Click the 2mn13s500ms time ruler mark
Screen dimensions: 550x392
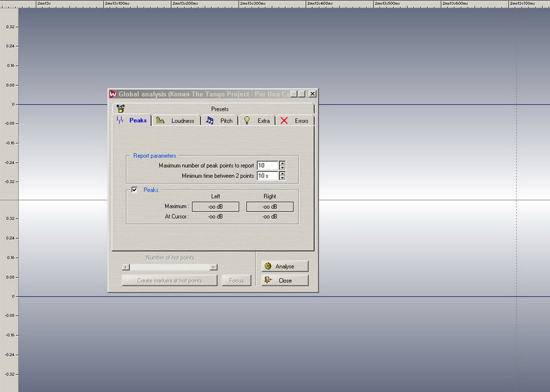coord(388,3)
